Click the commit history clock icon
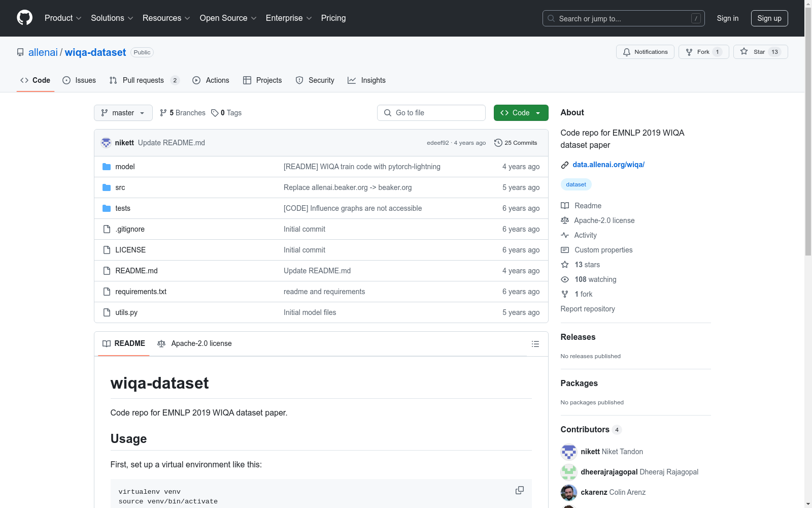The image size is (812, 508). (x=498, y=143)
